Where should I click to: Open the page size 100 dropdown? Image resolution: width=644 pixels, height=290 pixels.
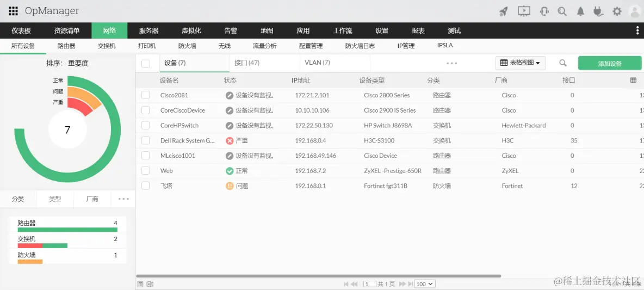pyautogui.click(x=425, y=284)
